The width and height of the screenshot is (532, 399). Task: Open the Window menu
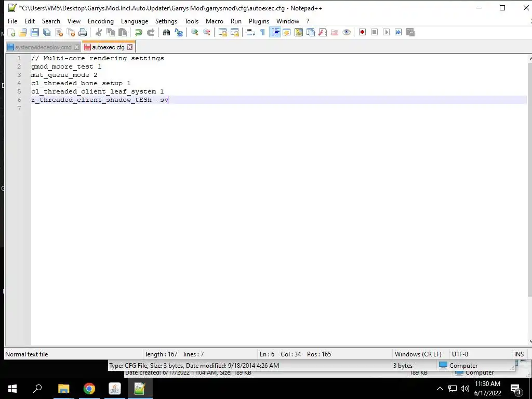click(x=288, y=21)
